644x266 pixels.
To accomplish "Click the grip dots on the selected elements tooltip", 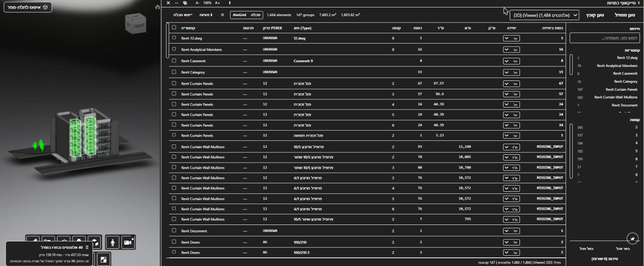I will [x=87, y=248].
